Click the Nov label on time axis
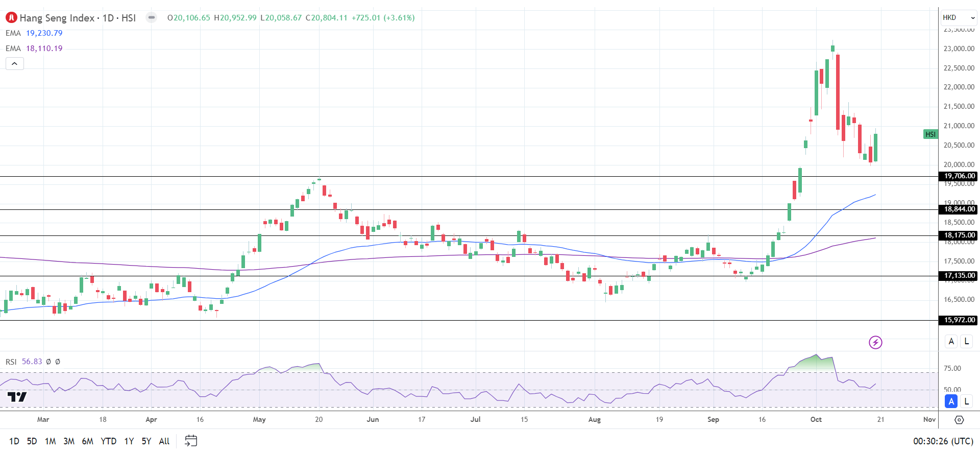The height and width of the screenshot is (452, 980). click(x=929, y=419)
